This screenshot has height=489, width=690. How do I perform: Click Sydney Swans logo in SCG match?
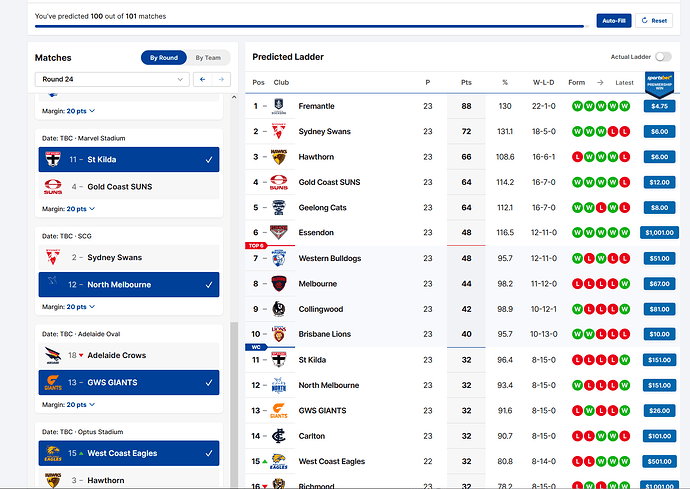53,257
